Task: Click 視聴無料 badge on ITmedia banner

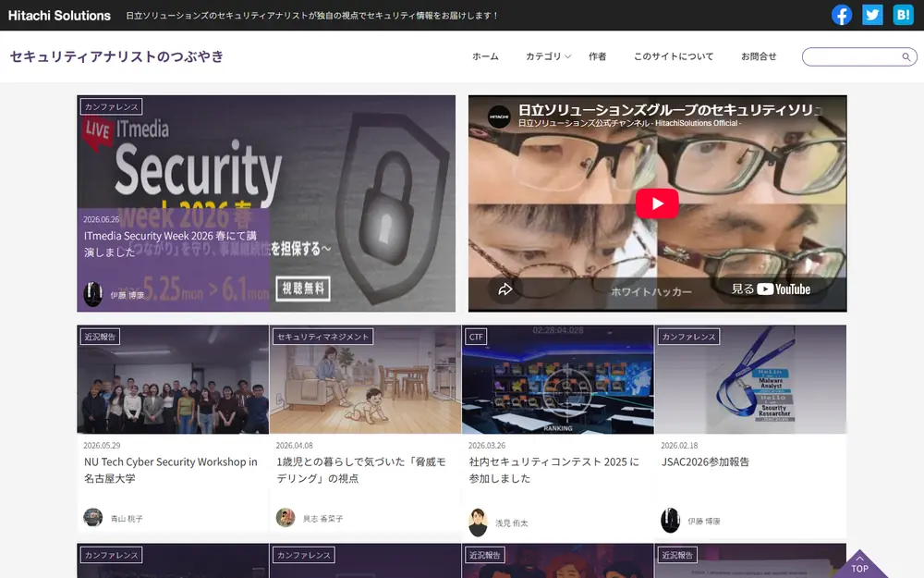Action: click(303, 289)
